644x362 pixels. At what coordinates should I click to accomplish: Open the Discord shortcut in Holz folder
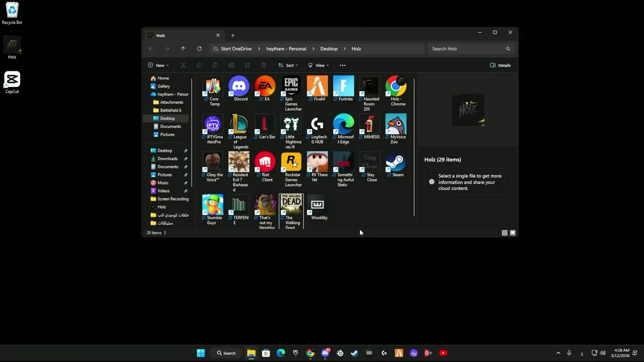pos(239,89)
